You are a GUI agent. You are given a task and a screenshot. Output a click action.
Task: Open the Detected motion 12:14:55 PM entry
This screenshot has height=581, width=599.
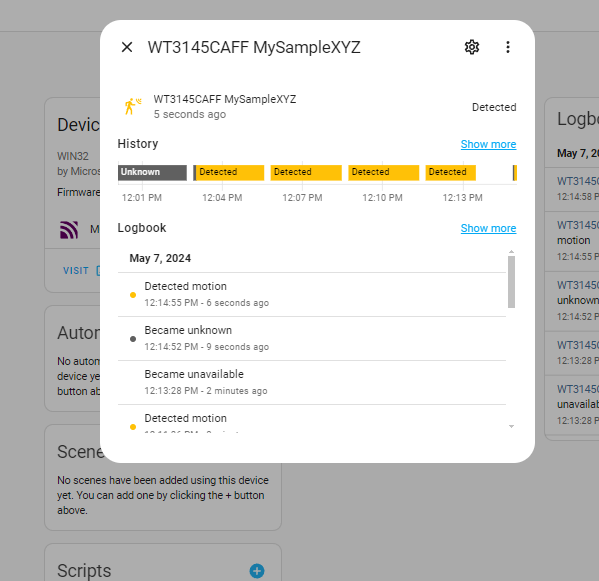coord(312,295)
